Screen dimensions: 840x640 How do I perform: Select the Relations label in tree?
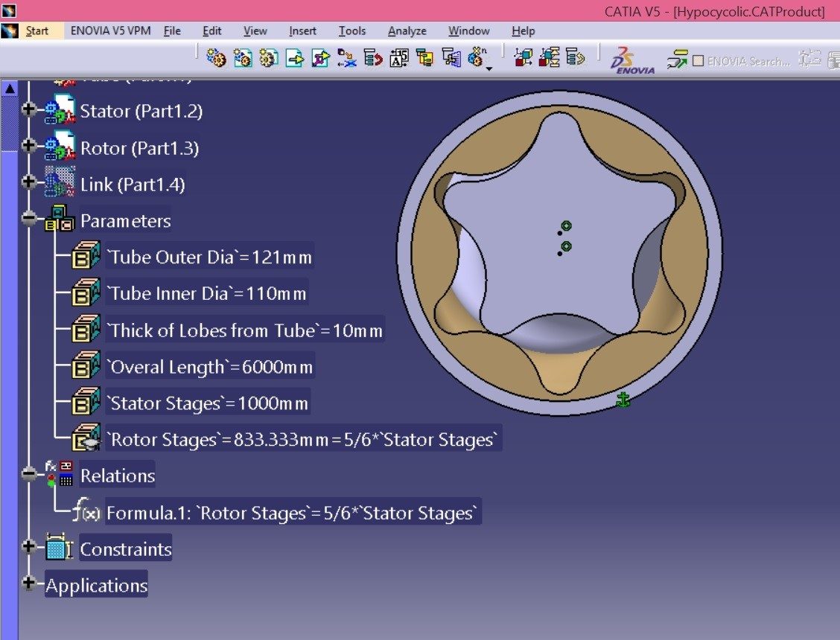click(x=118, y=476)
